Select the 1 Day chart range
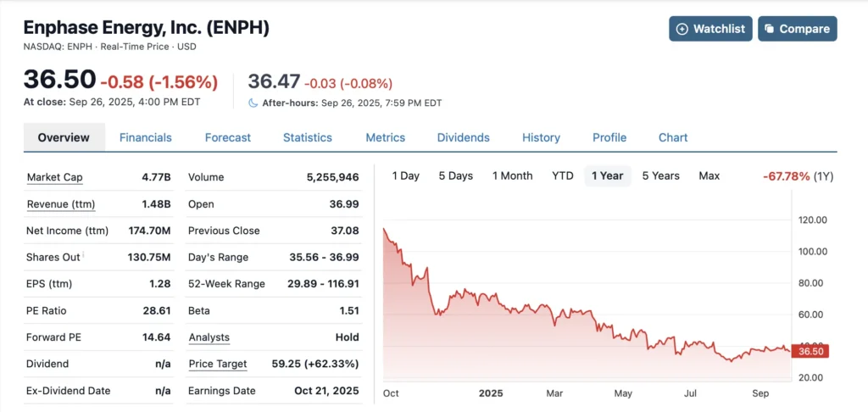 click(406, 175)
